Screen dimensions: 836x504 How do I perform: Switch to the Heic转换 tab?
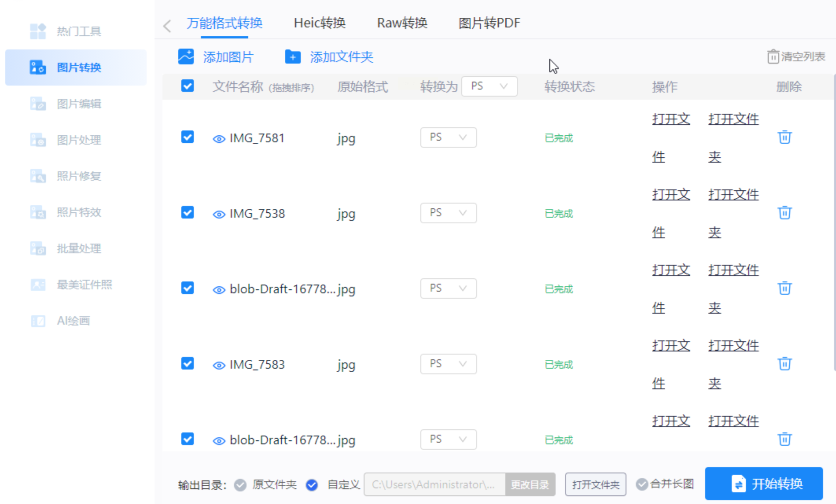pyautogui.click(x=319, y=23)
